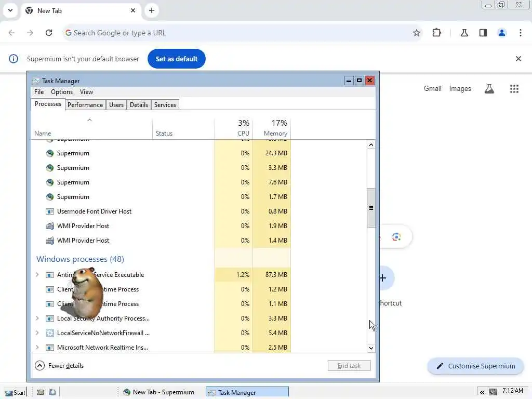Expand the Antimalware Service Executable row
This screenshot has width=532, height=399.
[37, 275]
